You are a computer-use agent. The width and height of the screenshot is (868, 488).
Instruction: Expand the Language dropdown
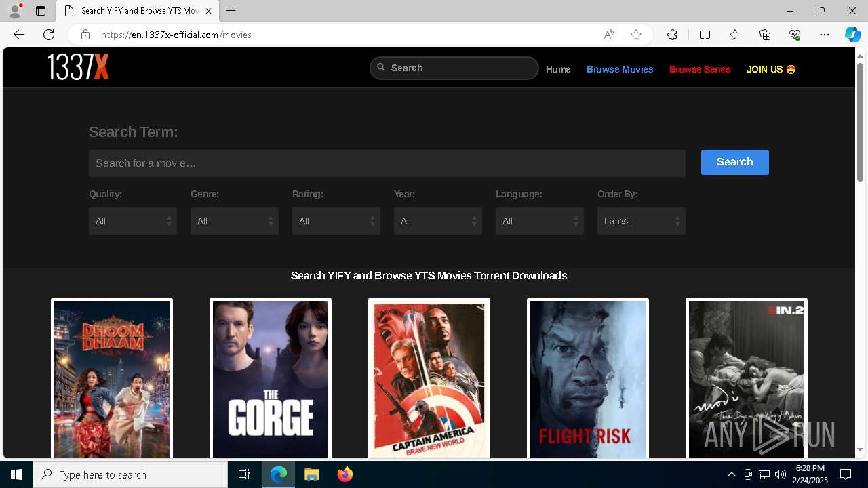540,221
